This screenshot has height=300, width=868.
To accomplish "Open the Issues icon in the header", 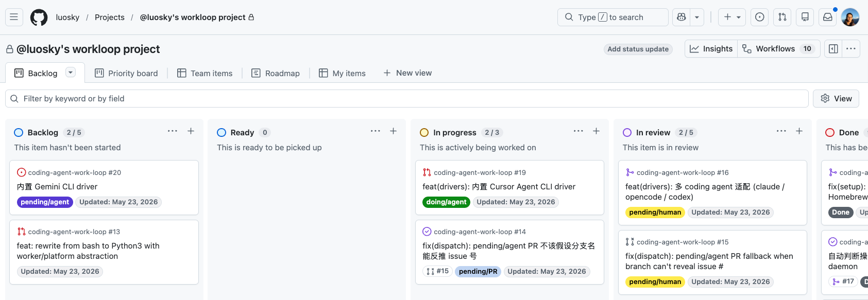I will (760, 17).
